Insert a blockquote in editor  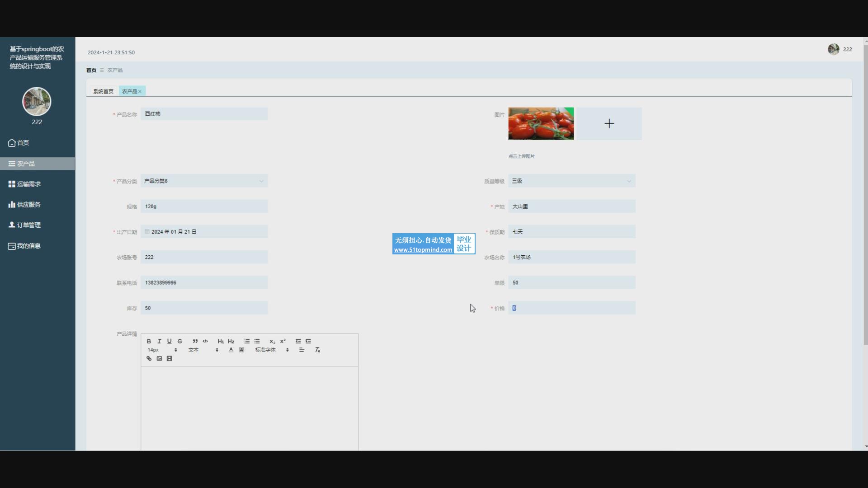pyautogui.click(x=195, y=341)
